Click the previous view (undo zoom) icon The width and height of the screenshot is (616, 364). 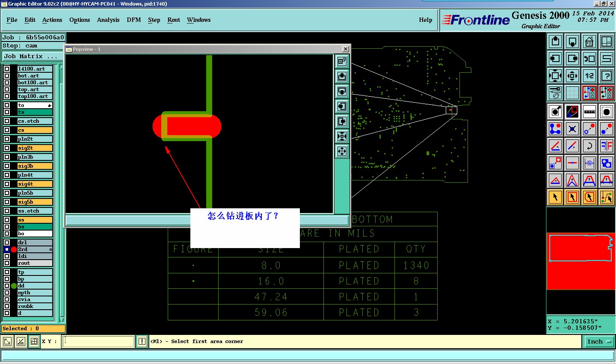click(589, 59)
